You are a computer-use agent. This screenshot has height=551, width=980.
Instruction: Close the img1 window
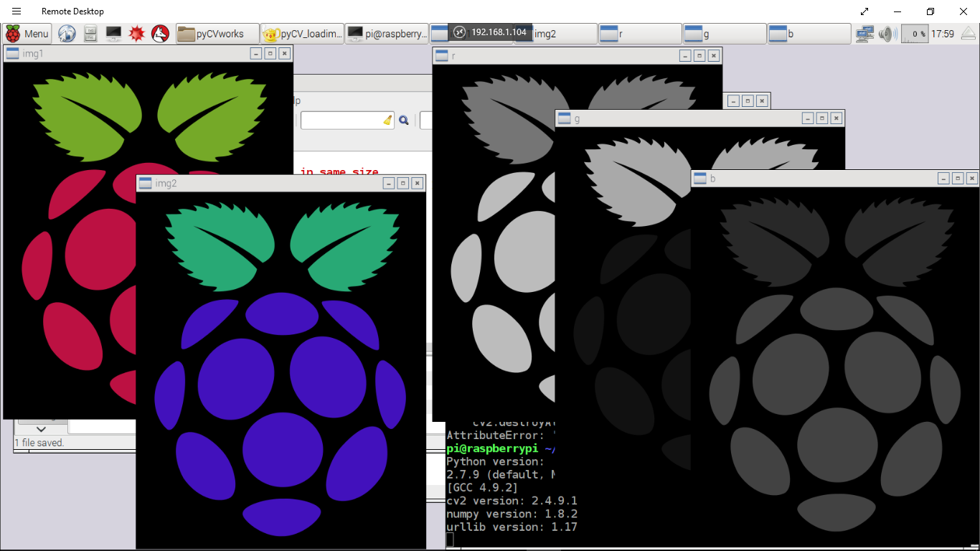click(x=284, y=53)
